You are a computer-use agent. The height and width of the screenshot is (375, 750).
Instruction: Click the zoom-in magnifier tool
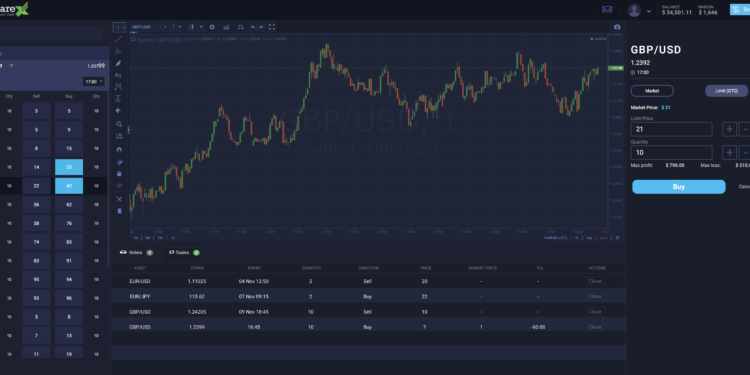[x=119, y=124]
